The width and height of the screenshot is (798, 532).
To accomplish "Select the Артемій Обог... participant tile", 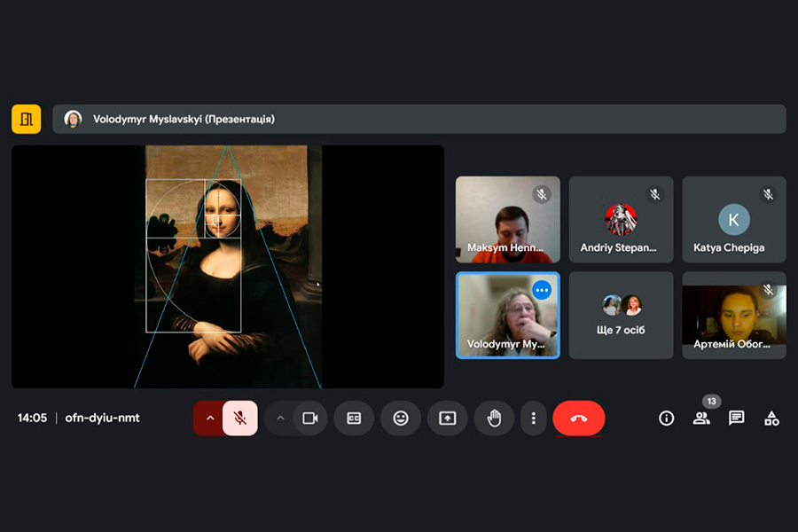I will pos(734,315).
